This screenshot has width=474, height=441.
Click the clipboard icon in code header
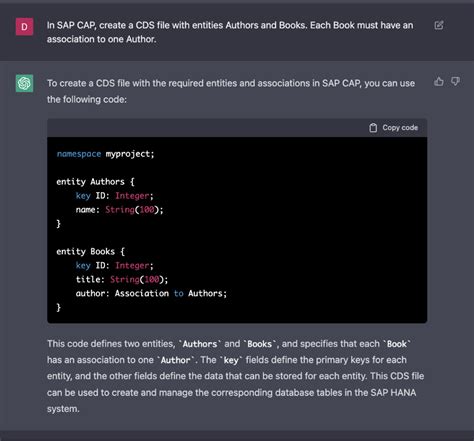(x=373, y=128)
